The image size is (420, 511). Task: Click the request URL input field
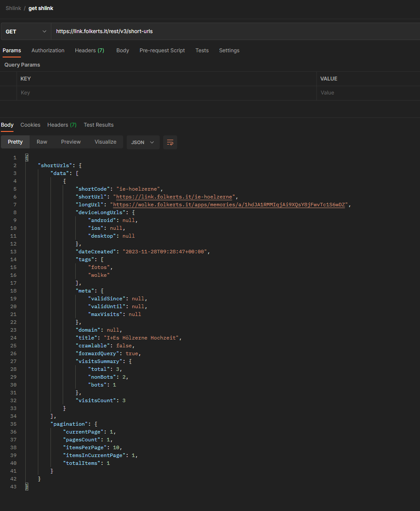[x=235, y=31]
